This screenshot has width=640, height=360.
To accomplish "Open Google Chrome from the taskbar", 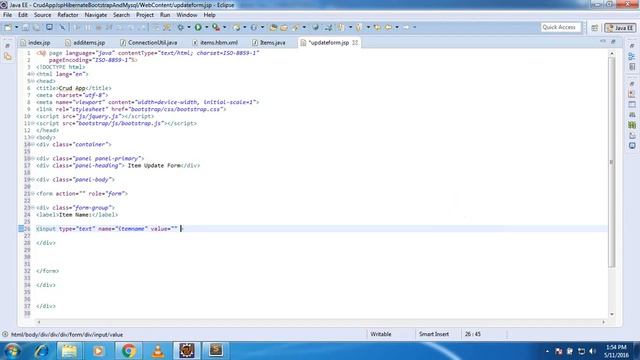I will click(x=129, y=351).
